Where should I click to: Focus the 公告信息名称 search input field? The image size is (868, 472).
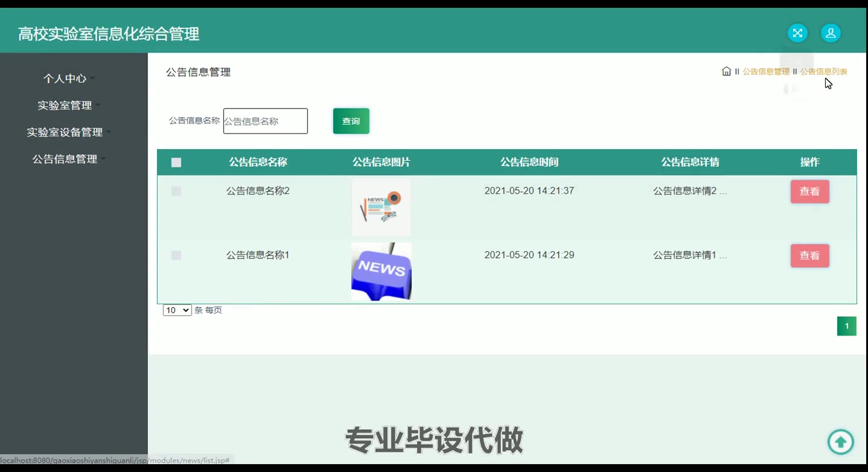click(x=266, y=121)
